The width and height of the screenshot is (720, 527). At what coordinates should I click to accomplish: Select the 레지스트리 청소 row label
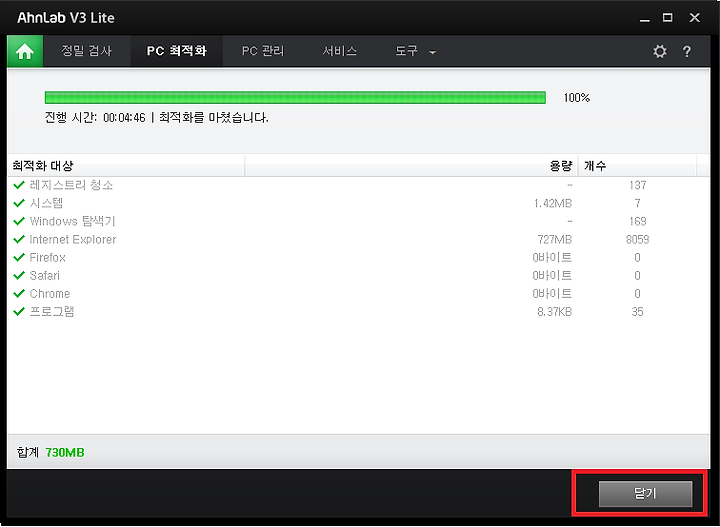pyautogui.click(x=71, y=185)
